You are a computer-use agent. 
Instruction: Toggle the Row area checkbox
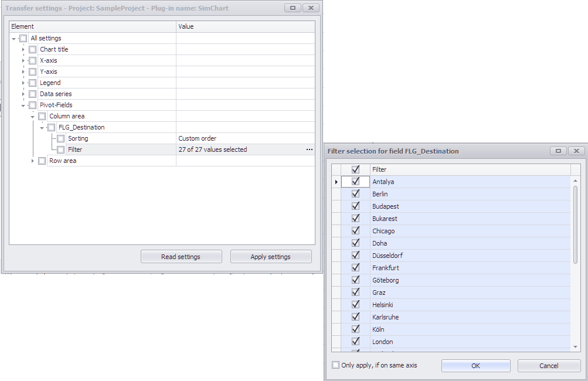(x=42, y=161)
